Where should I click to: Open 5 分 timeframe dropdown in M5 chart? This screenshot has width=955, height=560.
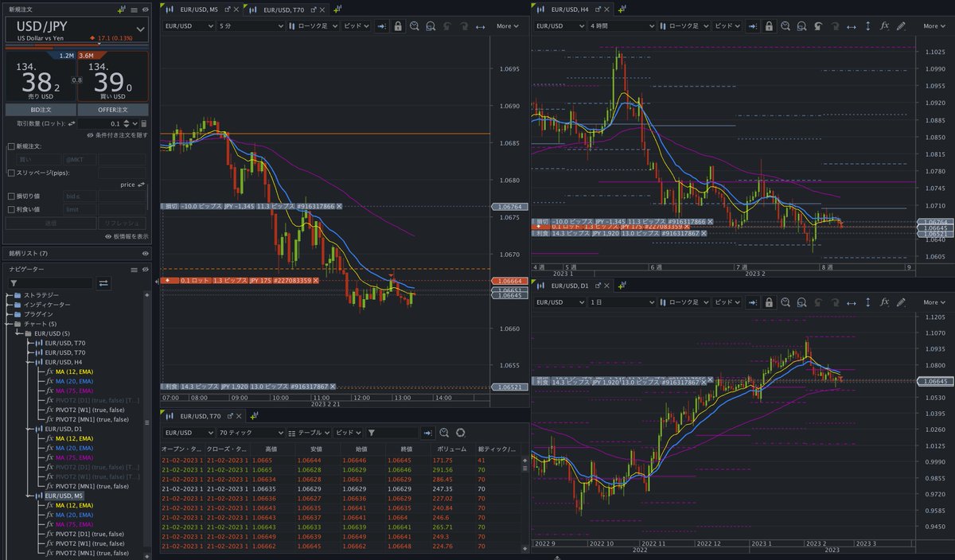click(x=251, y=26)
